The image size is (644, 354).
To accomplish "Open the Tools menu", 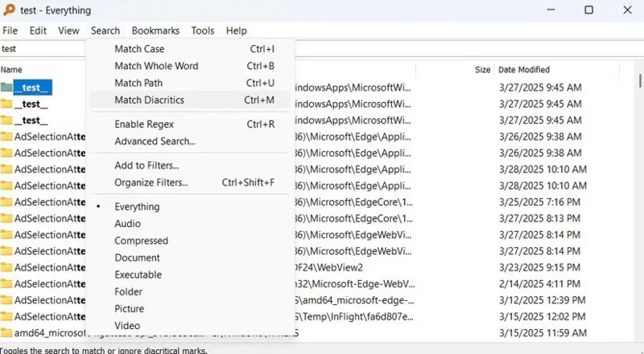I will (203, 31).
